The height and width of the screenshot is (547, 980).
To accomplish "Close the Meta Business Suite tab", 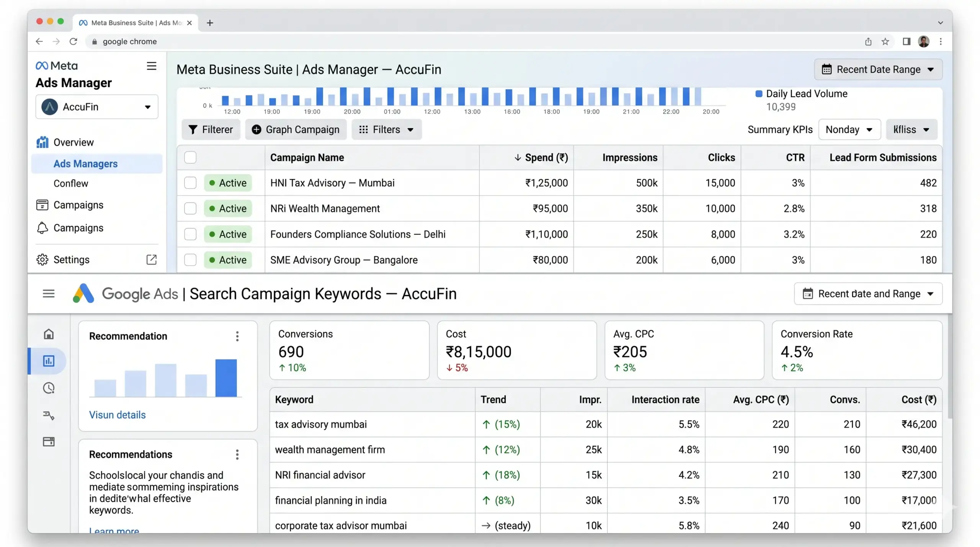I will [189, 23].
